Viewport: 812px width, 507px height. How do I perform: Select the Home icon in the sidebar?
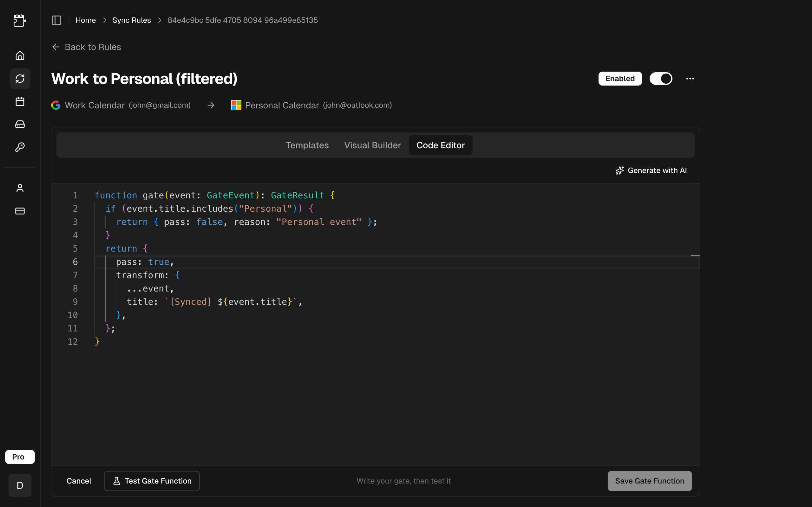point(20,55)
